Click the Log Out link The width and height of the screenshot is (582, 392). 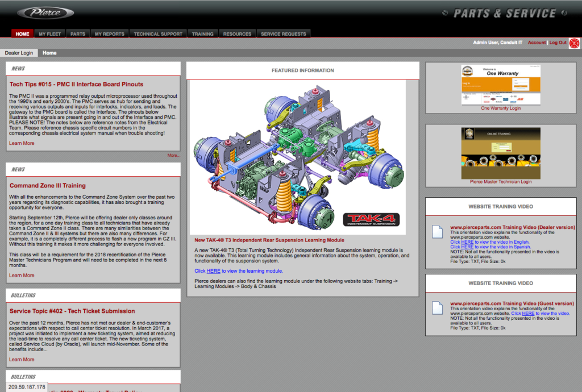pos(558,43)
